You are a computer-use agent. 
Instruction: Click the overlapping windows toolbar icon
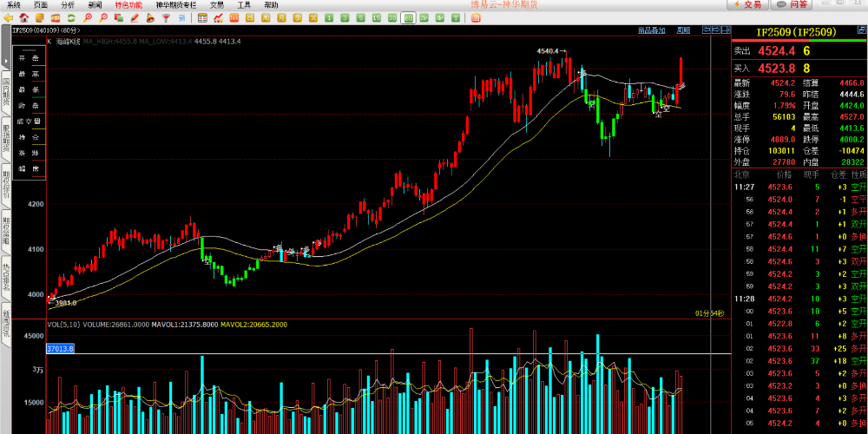119,17
